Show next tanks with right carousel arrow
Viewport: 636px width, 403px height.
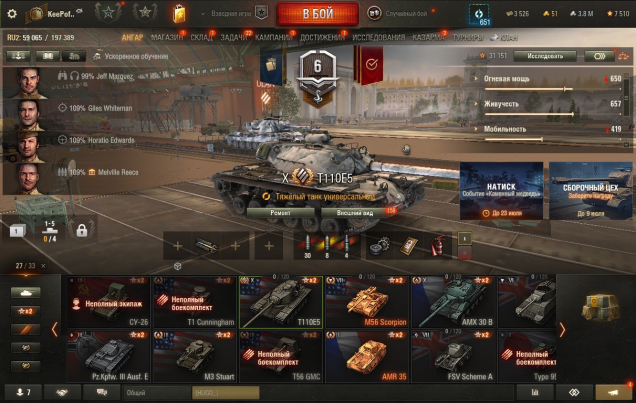562,330
